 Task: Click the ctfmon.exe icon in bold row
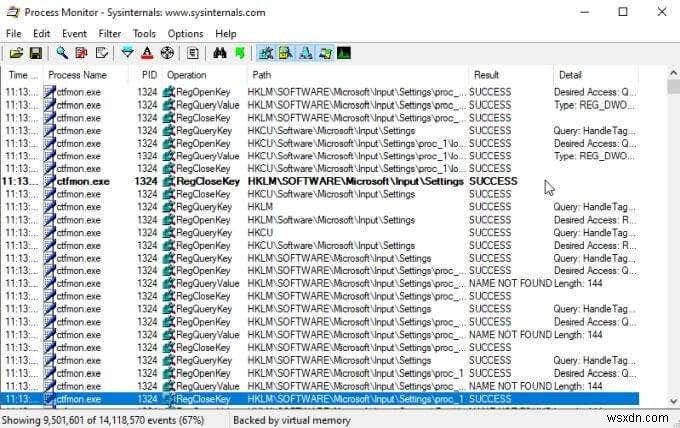(50, 181)
